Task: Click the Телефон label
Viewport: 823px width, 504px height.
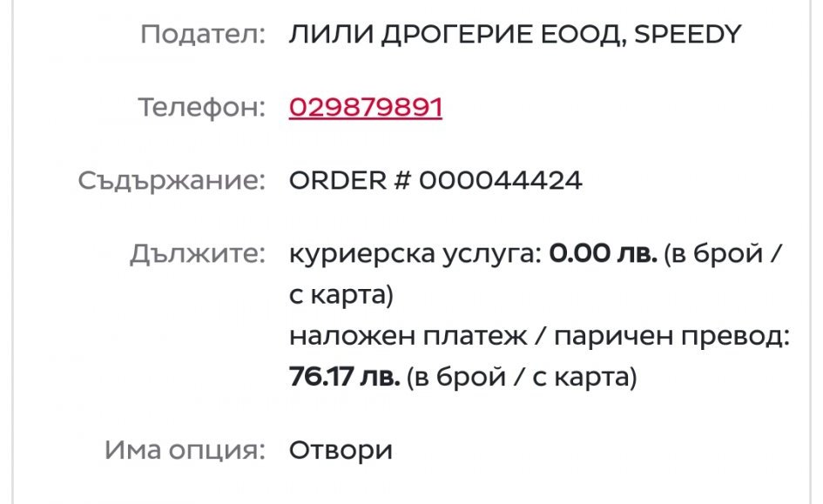Action: tap(200, 108)
